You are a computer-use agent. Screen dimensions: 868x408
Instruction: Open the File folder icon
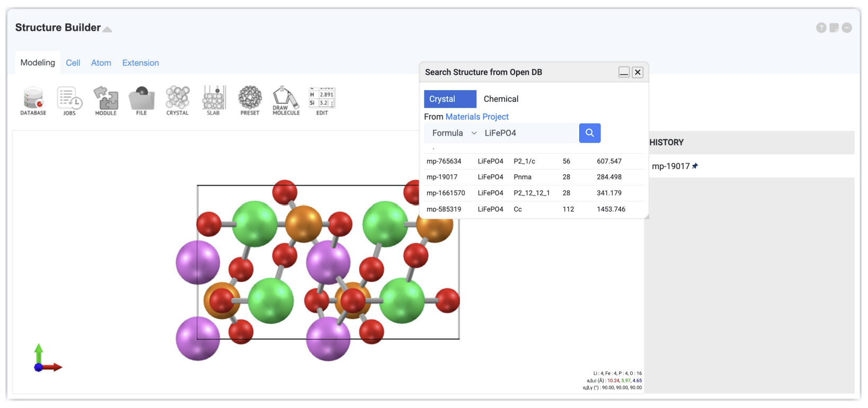click(x=141, y=101)
